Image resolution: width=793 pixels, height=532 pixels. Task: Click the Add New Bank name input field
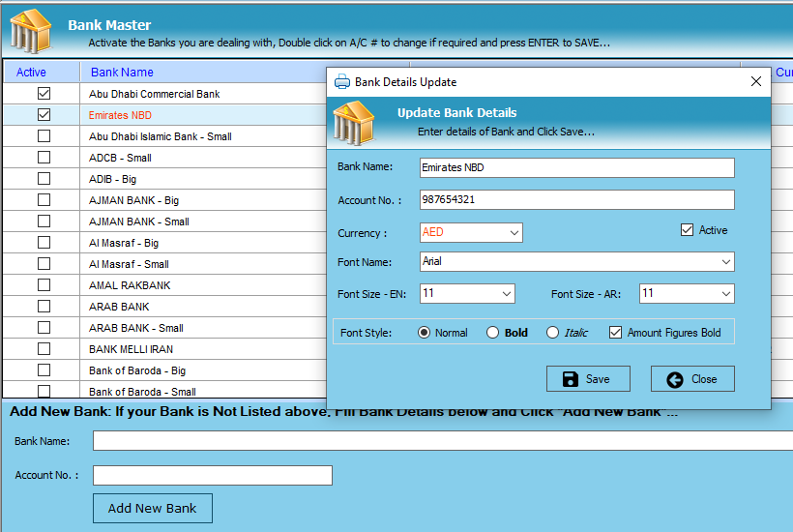(x=443, y=440)
